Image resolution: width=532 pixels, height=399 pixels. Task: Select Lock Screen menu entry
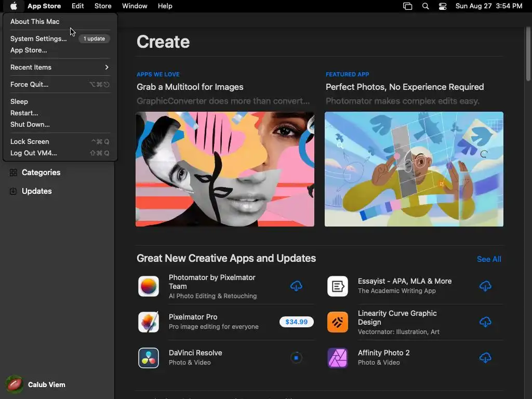[x=60, y=141]
